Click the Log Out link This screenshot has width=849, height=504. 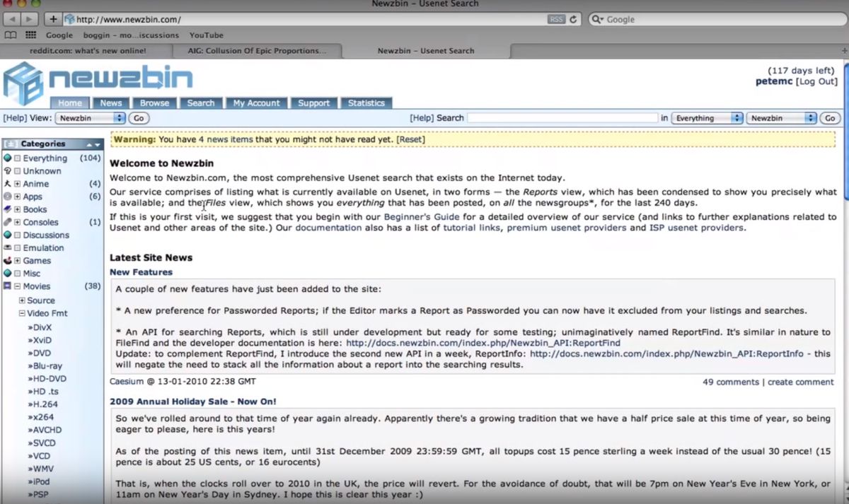tap(818, 81)
